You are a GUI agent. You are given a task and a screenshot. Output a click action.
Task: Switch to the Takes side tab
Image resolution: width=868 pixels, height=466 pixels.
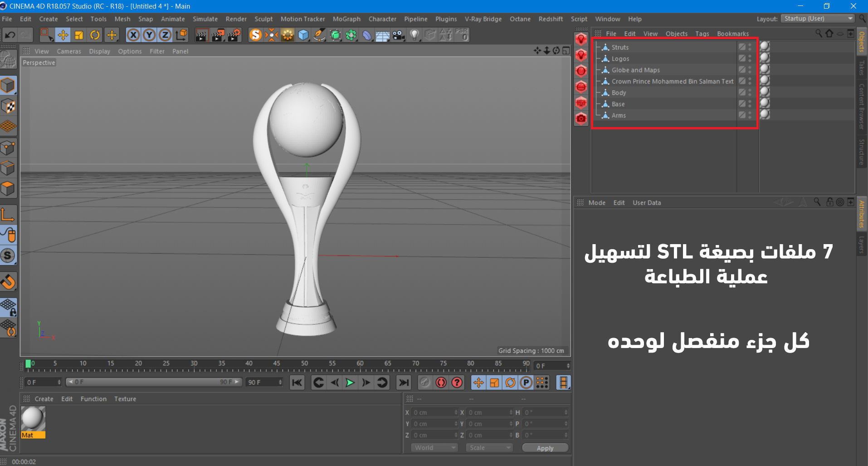862,68
